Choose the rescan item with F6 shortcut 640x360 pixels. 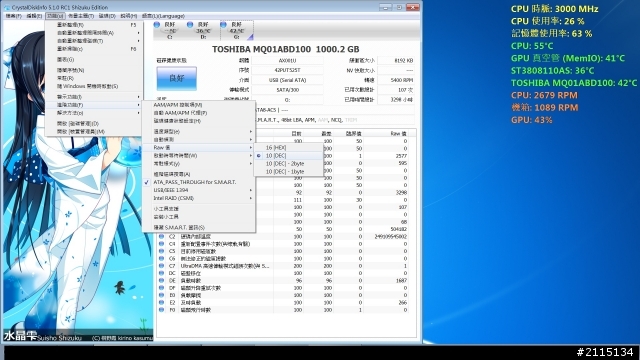[94, 49]
